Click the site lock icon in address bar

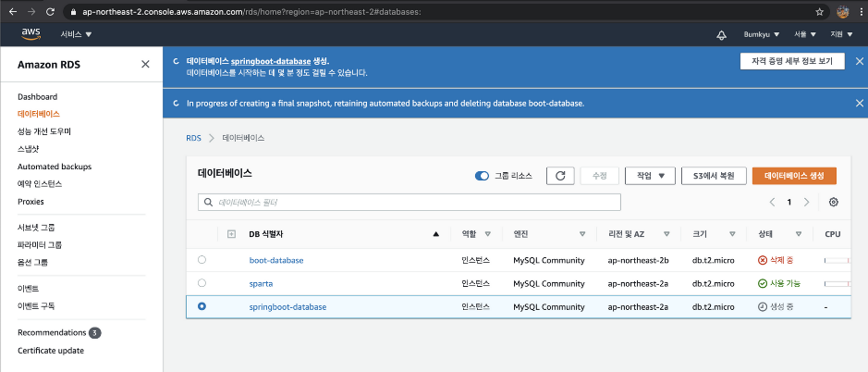74,12
